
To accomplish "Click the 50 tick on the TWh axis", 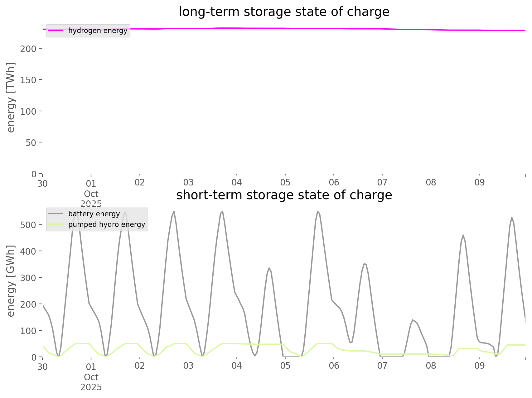I will [31, 142].
